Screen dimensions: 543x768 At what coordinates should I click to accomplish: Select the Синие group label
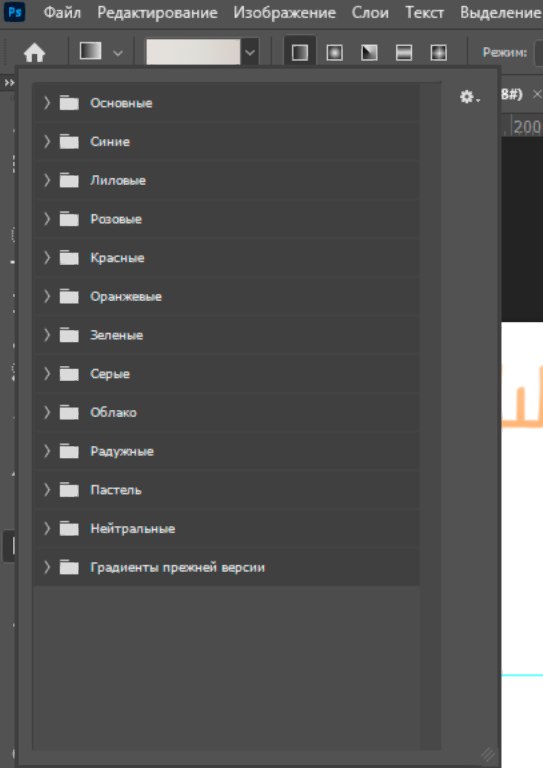[x=110, y=142]
